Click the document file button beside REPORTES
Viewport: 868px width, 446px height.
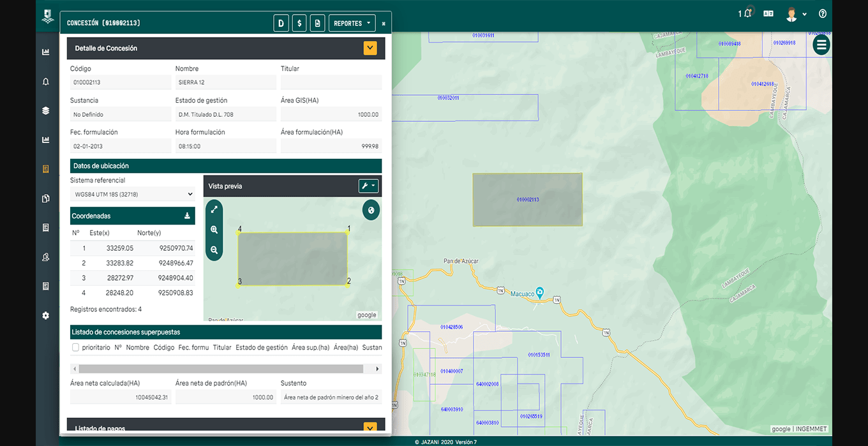click(x=317, y=24)
